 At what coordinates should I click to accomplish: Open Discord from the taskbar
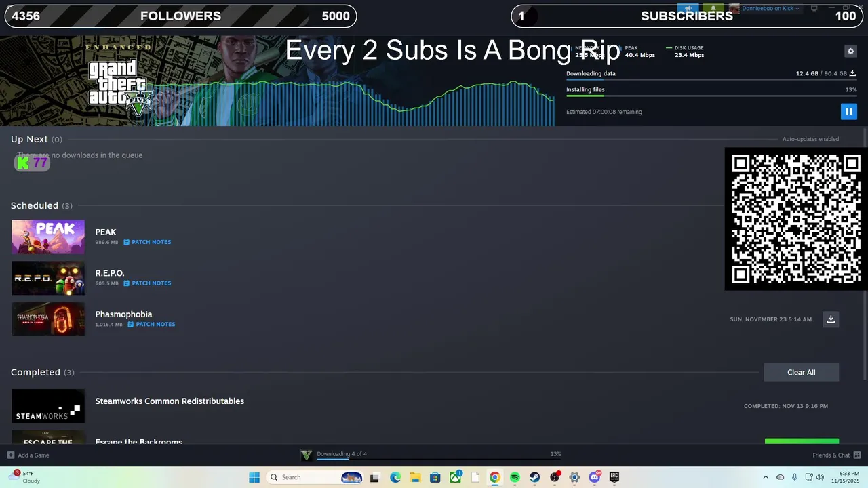coord(595,477)
